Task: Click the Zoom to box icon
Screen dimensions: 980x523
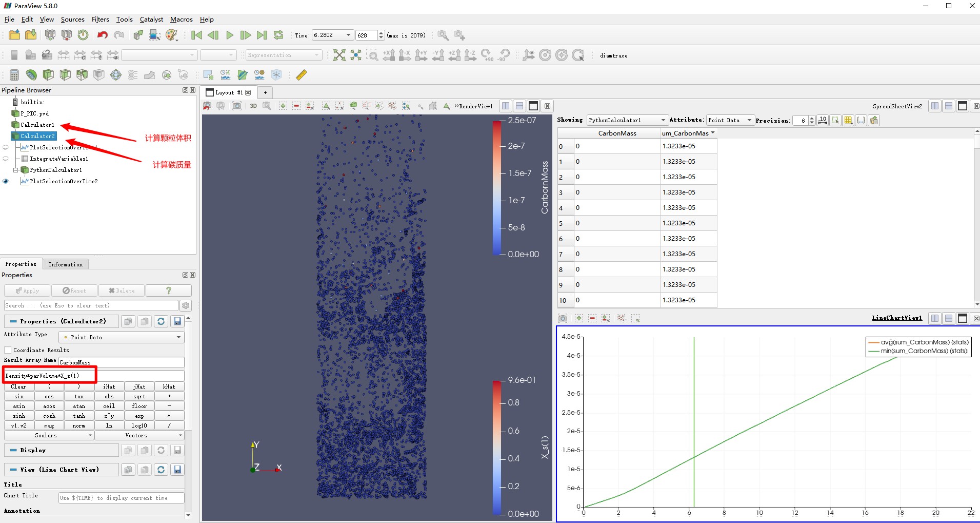Action: (372, 55)
